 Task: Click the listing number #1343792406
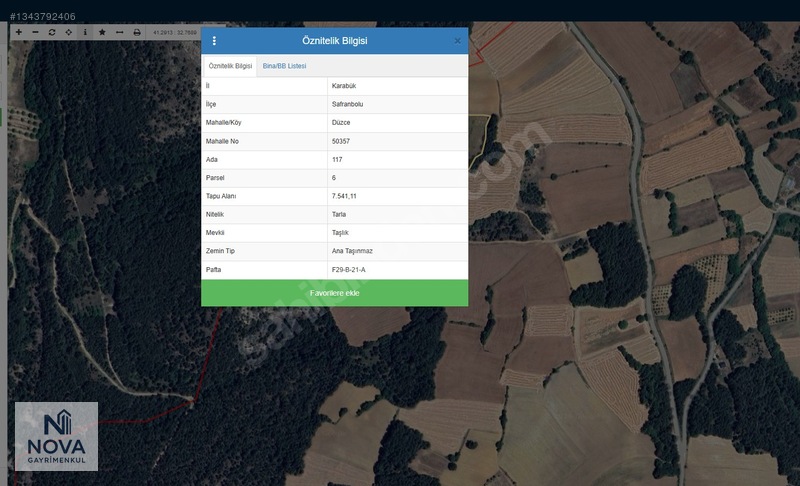(42, 16)
